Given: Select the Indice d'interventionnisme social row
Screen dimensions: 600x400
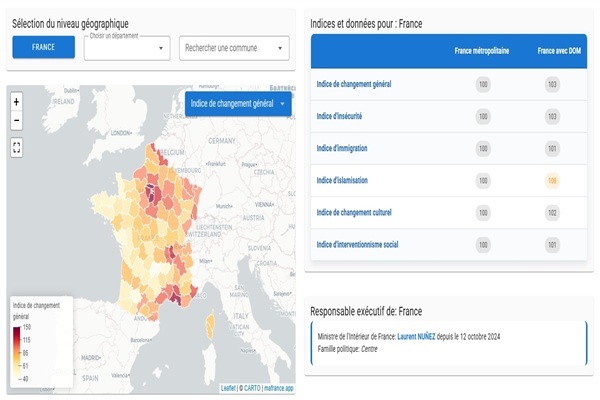Looking at the screenshot, I should click(359, 244).
